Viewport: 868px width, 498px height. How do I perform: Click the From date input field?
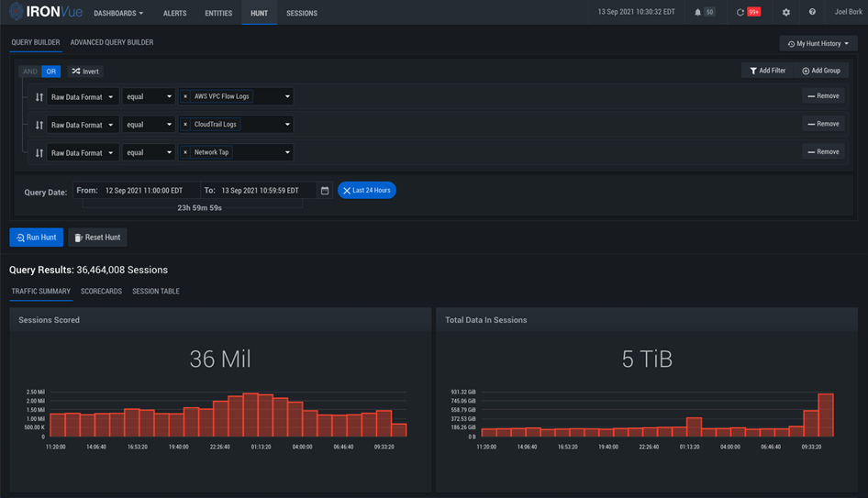(x=142, y=191)
